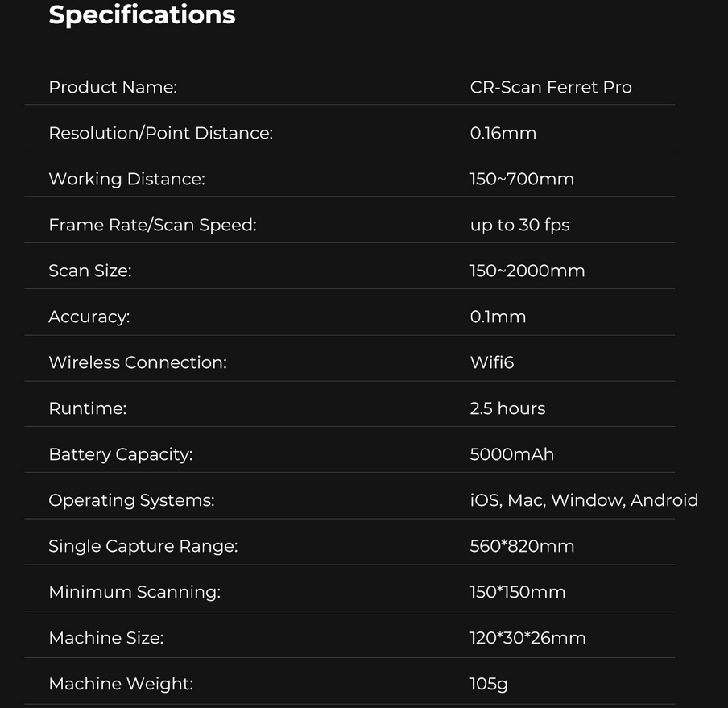Click the Resolution/Point Distance label

[161, 133]
